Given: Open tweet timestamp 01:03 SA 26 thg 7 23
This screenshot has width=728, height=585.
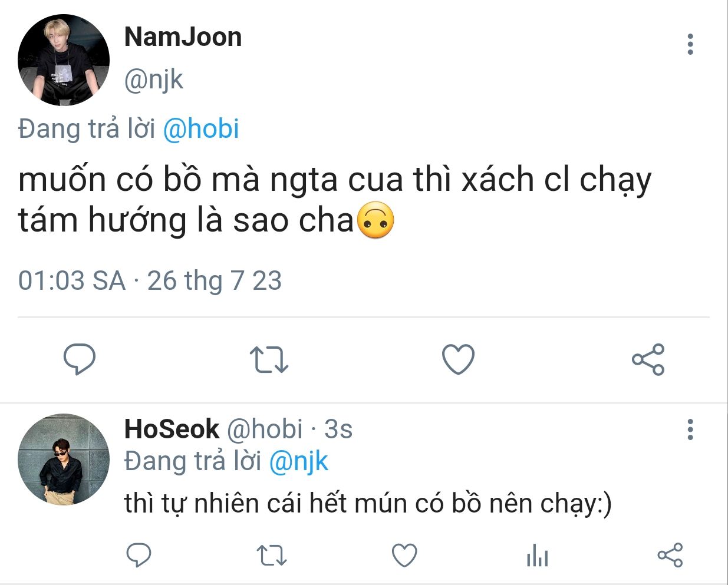Looking at the screenshot, I should 150,280.
